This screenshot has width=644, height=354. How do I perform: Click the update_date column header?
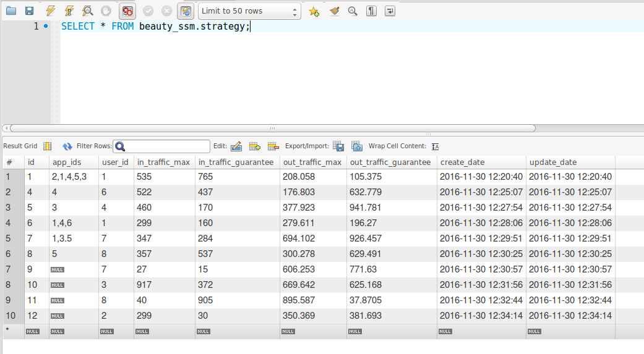pyautogui.click(x=570, y=162)
